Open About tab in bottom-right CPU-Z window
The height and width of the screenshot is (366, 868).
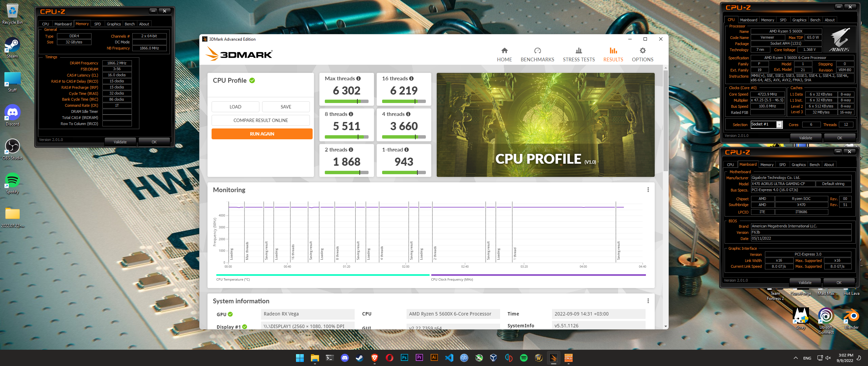click(x=829, y=165)
